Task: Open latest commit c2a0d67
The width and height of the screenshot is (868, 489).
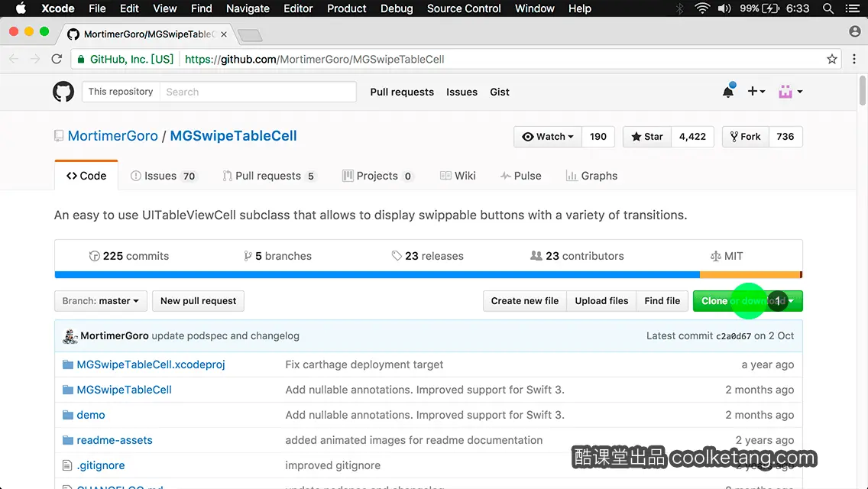Action: coord(734,336)
